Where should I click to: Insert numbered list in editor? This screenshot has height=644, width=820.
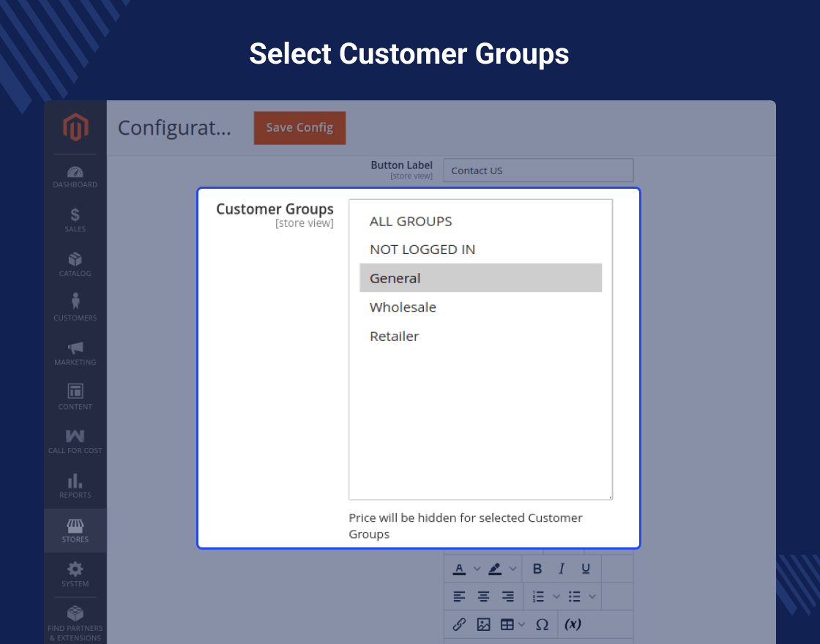pos(539,596)
